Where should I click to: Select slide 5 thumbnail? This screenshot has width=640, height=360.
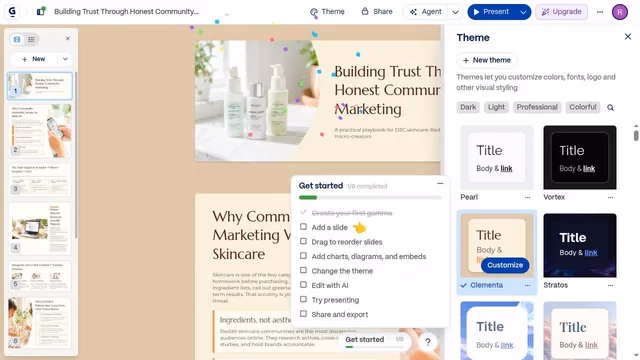point(40,276)
